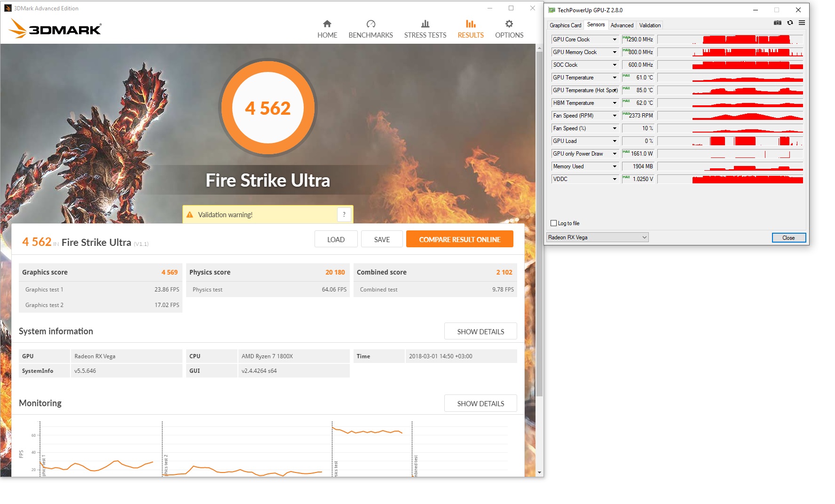This screenshot has width=835, height=504.
Task: Show details for Monitoring
Action: tap(481, 403)
